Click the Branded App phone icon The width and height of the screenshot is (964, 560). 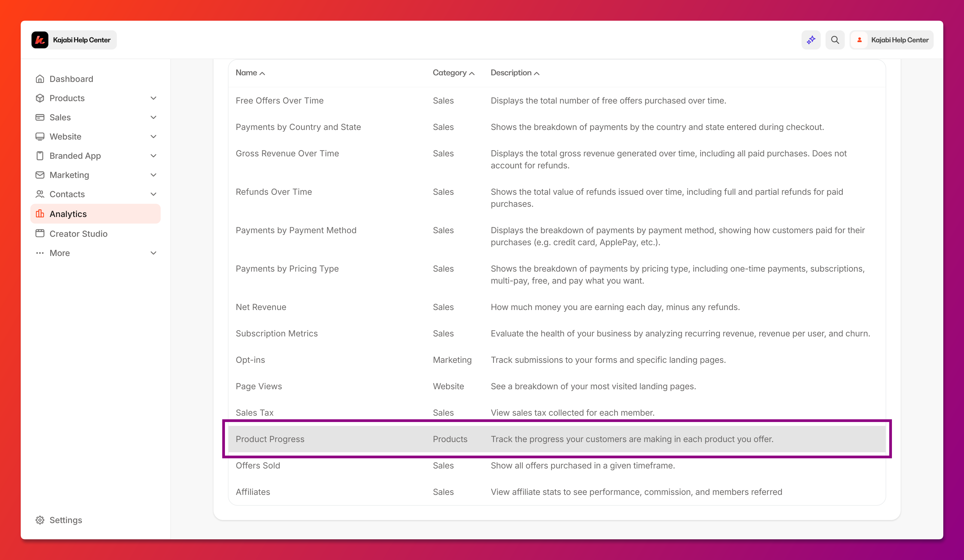[40, 155]
